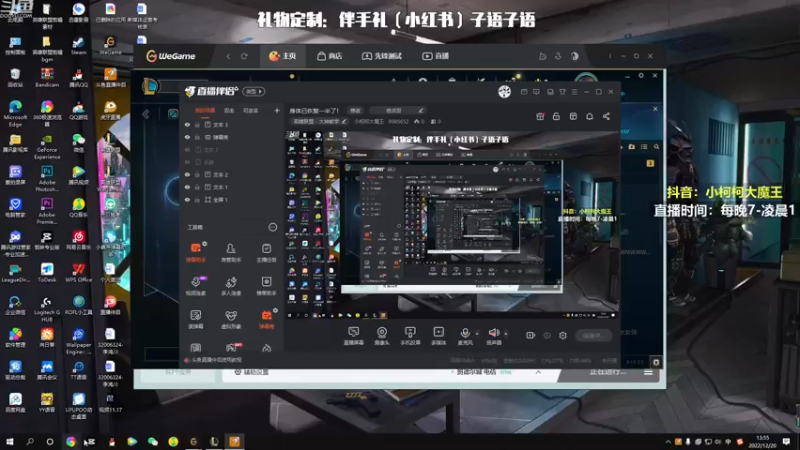Expand the up chevron in WeGame bottom bar

pos(538,372)
